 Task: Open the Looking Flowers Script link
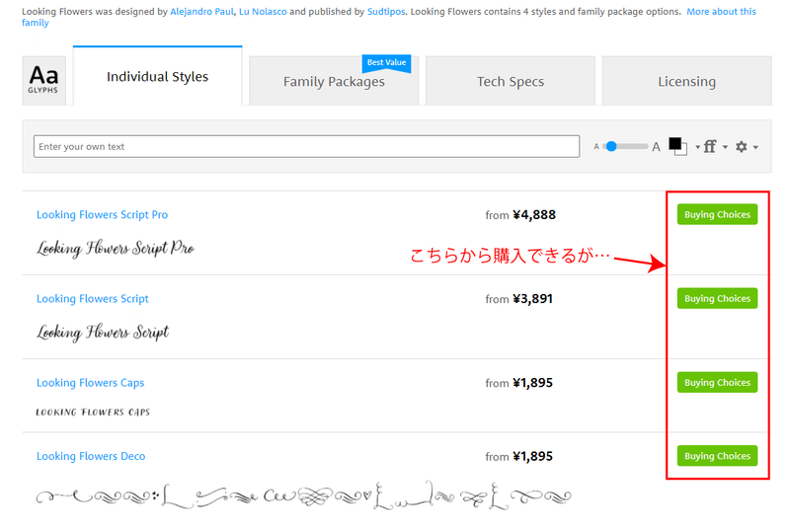click(93, 299)
